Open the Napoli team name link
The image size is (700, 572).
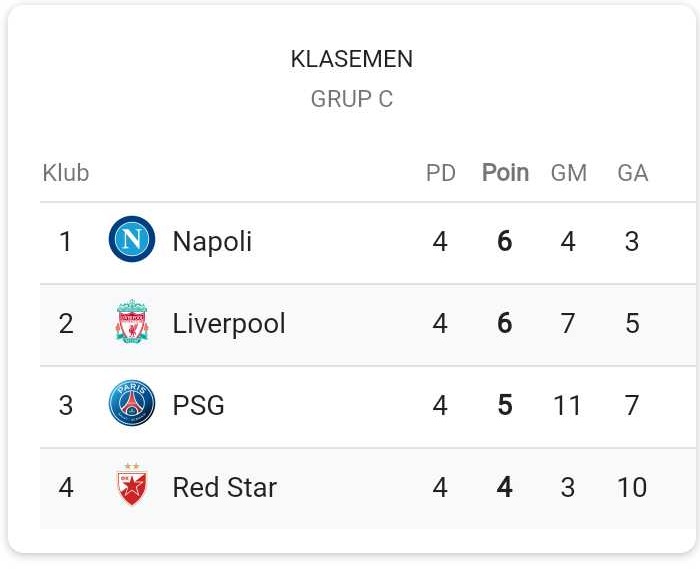[212, 242]
